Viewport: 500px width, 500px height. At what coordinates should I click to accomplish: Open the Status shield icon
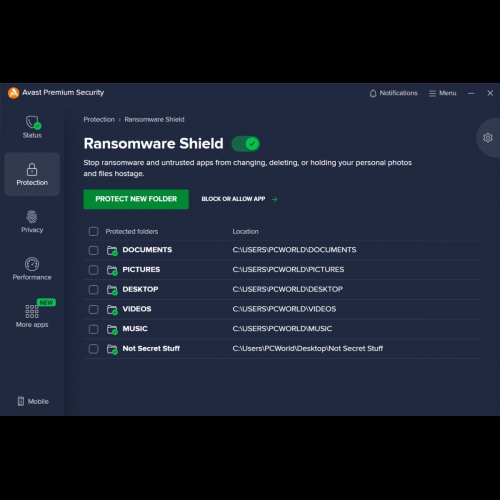tap(32, 123)
